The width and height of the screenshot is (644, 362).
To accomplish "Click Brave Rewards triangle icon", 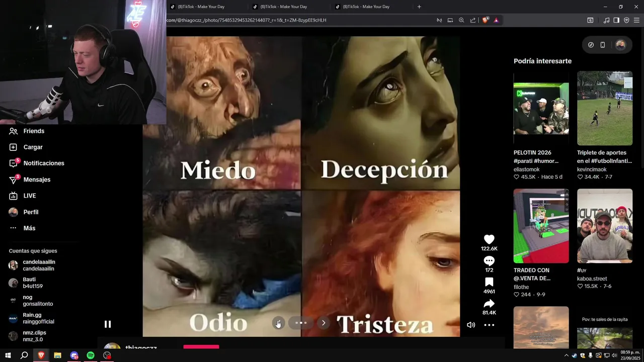I will pos(496,20).
